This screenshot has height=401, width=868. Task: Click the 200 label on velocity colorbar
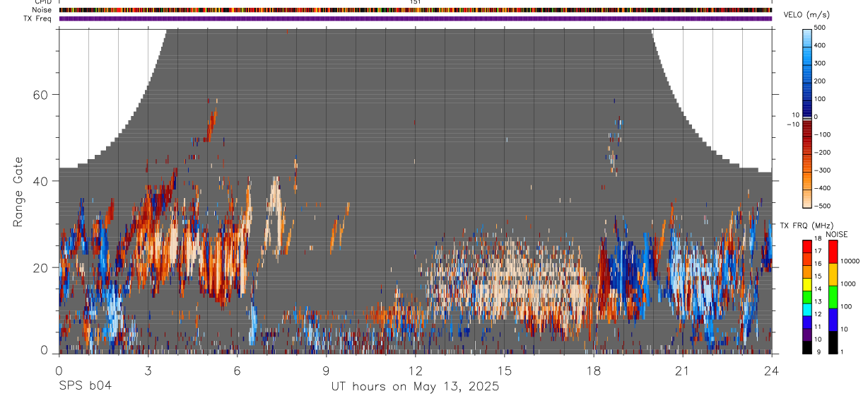[820, 81]
